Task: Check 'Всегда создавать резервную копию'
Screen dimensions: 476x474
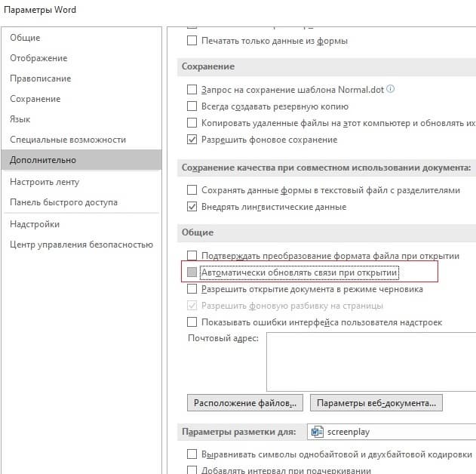Action: pos(192,106)
